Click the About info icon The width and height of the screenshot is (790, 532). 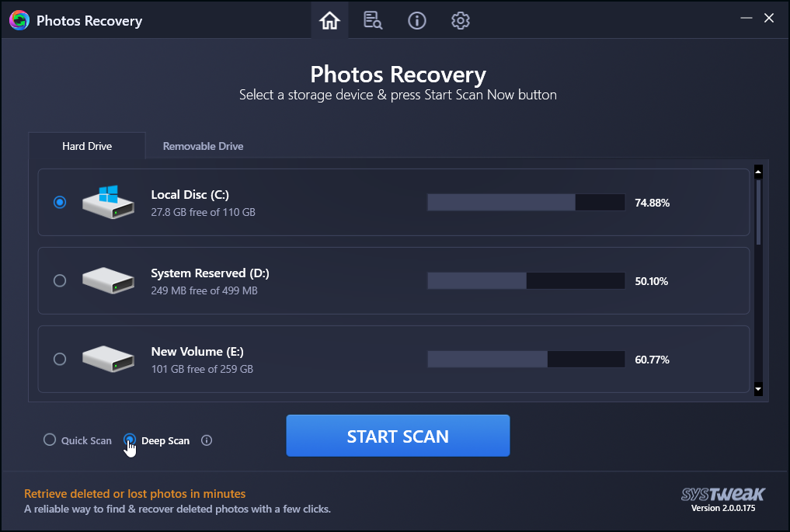pos(416,20)
